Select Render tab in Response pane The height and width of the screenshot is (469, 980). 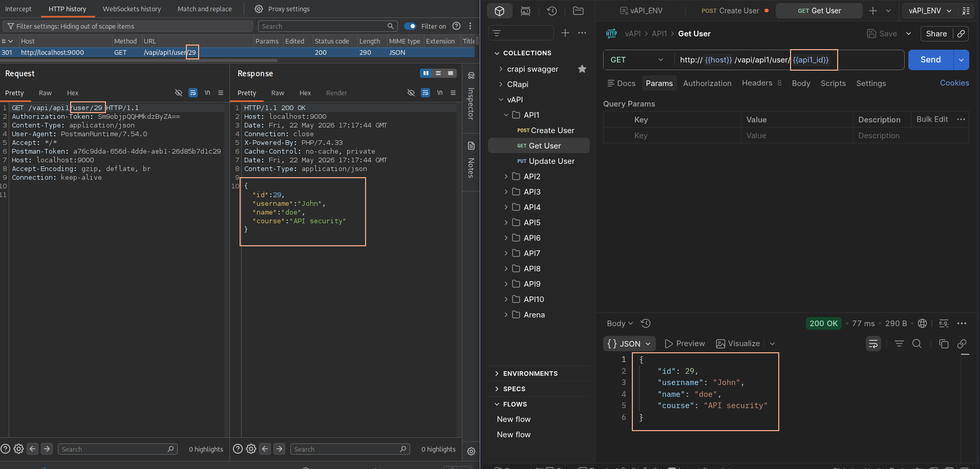pyautogui.click(x=336, y=93)
